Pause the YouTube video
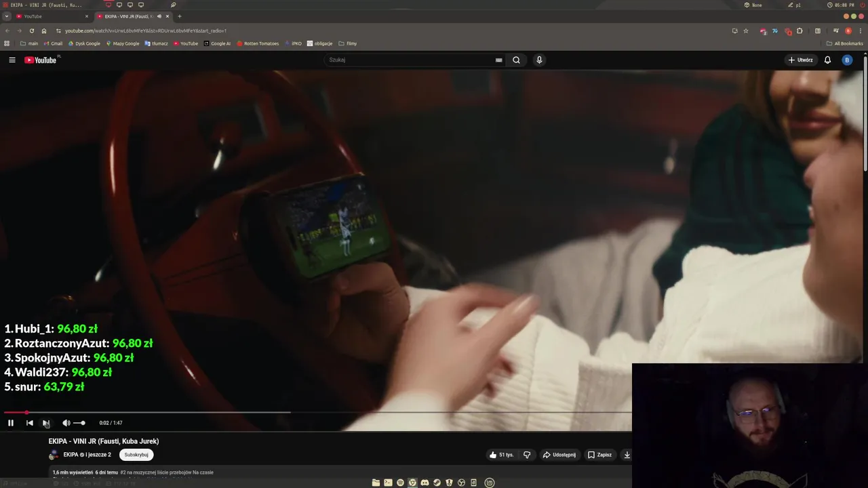This screenshot has height=488, width=868. tap(11, 423)
